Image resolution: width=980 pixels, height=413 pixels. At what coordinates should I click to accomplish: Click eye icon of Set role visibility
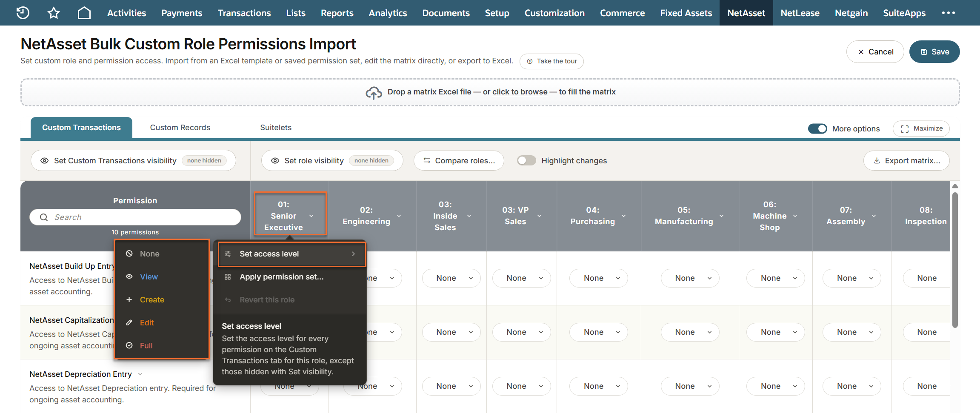tap(275, 161)
